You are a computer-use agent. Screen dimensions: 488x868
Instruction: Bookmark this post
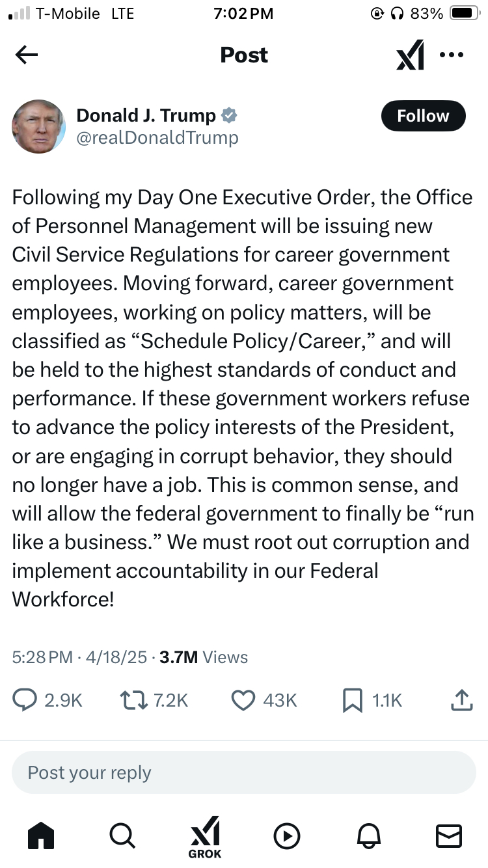[x=352, y=700]
